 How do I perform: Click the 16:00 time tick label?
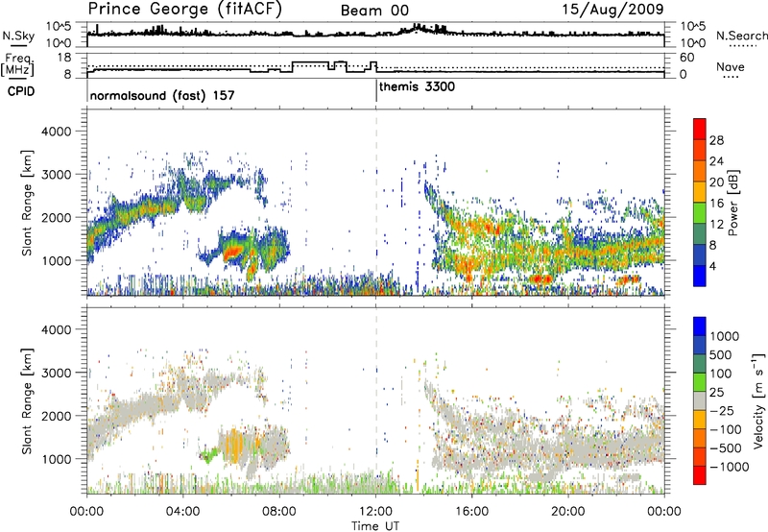pyautogui.click(x=471, y=512)
